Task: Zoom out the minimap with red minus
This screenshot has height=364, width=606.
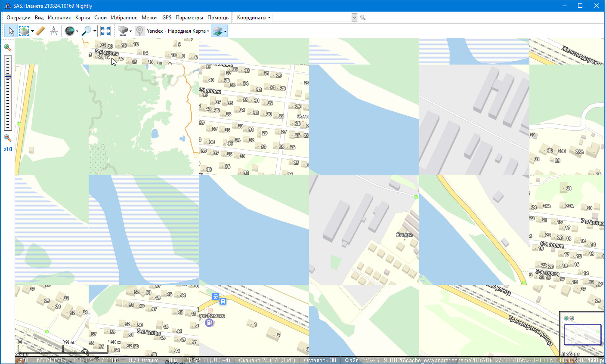Action: [x=572, y=318]
